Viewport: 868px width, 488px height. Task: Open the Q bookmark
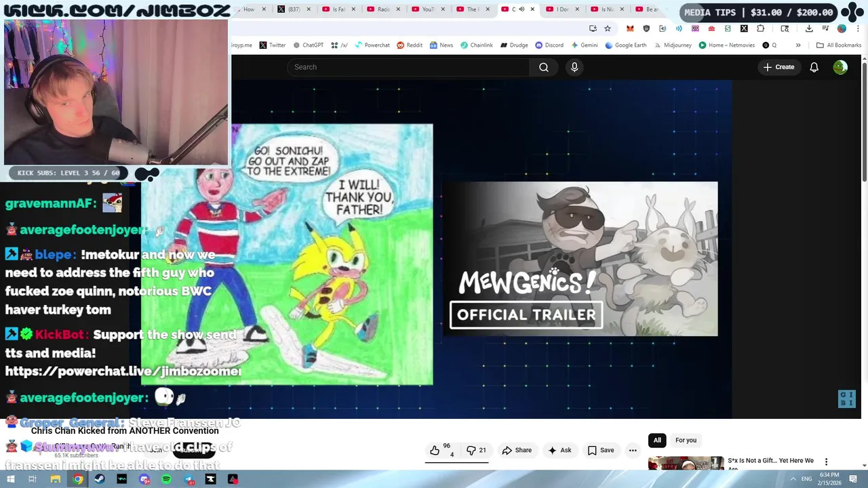(770, 45)
